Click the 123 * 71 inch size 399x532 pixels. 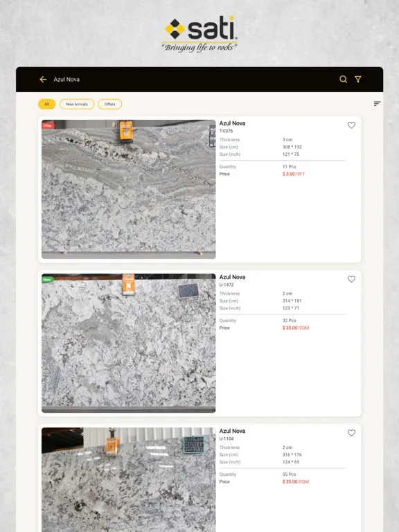291,308
